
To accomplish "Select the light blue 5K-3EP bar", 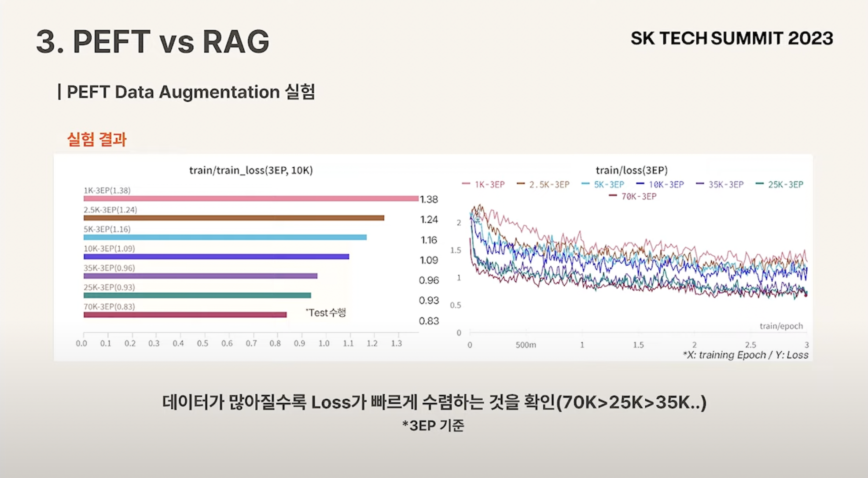I will [x=225, y=237].
